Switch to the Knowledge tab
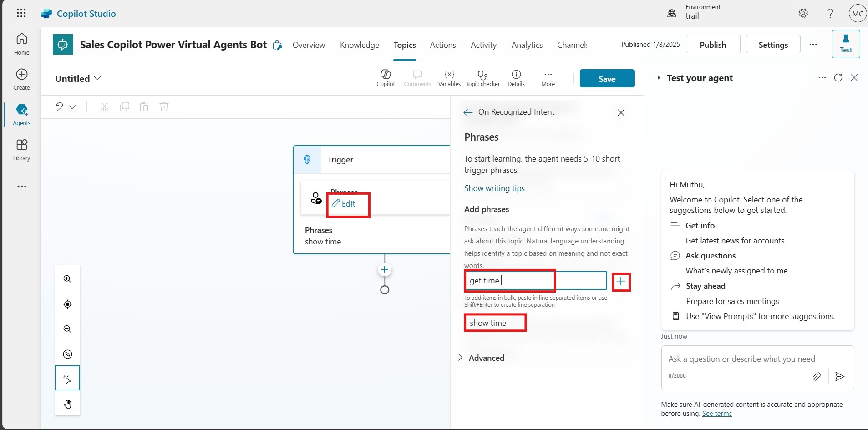 click(x=359, y=45)
